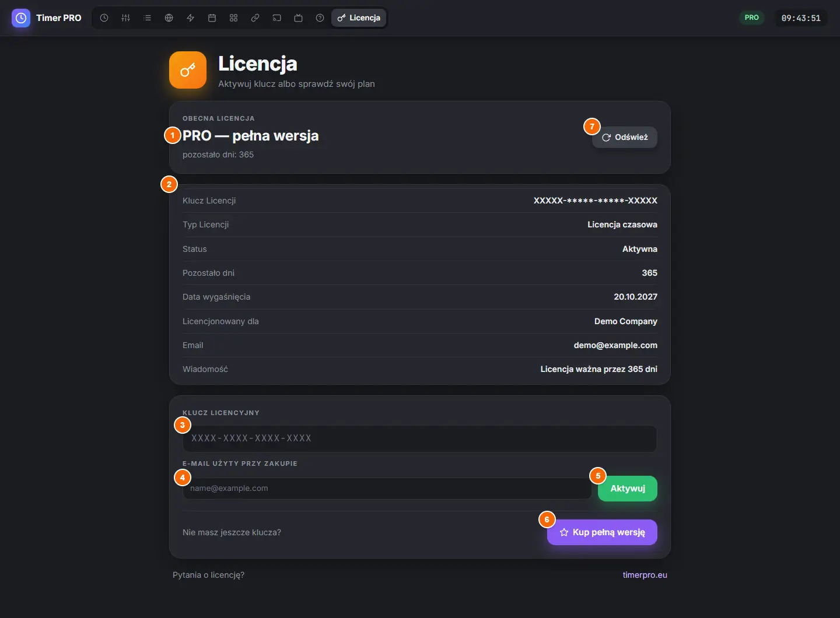
Task: Select the Licencja tab
Action: tap(359, 18)
